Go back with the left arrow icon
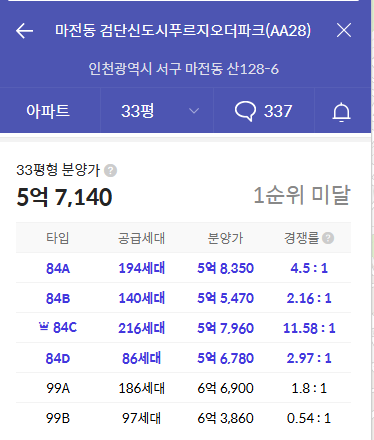The height and width of the screenshot is (440, 374). coord(24,31)
